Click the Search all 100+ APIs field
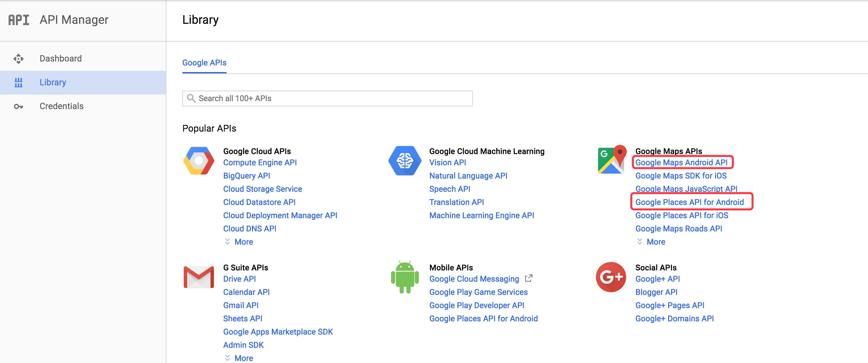 (327, 99)
